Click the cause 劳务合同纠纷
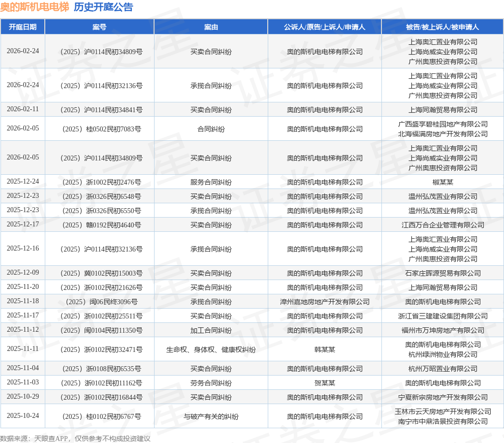Screen dimensions: 504x443 [211, 383]
